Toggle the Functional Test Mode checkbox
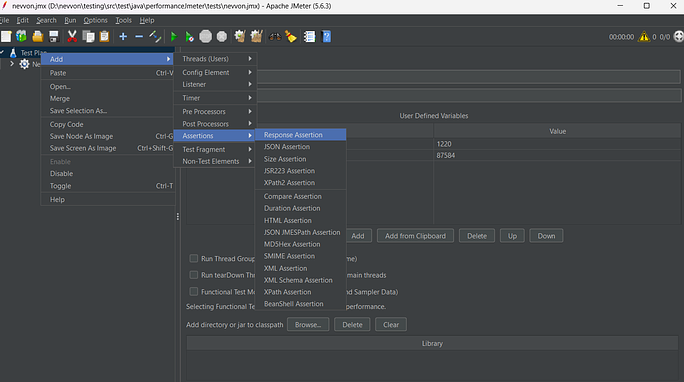This screenshot has height=382, width=684. click(194, 292)
